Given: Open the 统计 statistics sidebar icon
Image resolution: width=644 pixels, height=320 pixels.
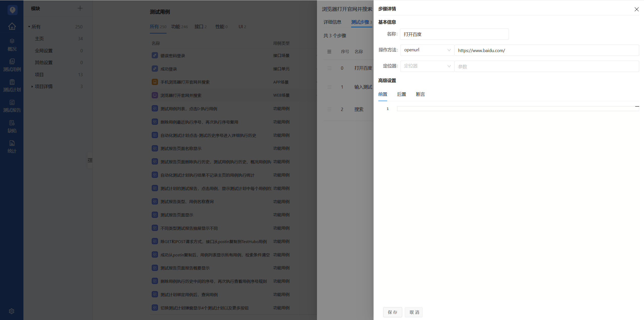Looking at the screenshot, I should point(12,147).
